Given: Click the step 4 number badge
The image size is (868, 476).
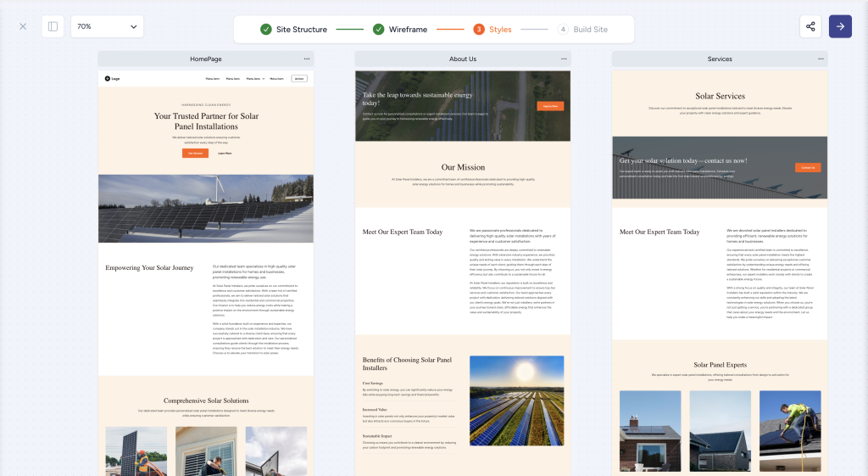Looking at the screenshot, I should coord(563,30).
